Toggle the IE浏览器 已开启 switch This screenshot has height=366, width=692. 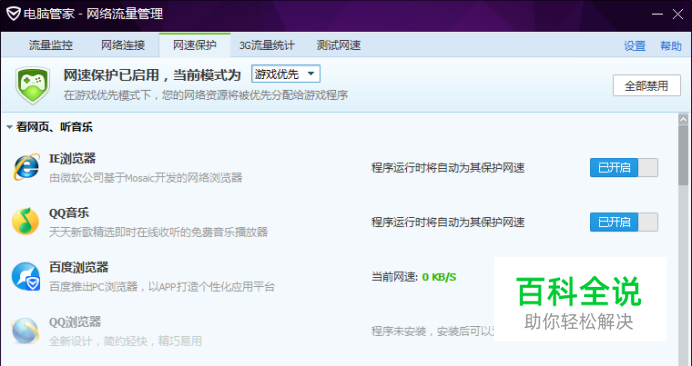624,168
